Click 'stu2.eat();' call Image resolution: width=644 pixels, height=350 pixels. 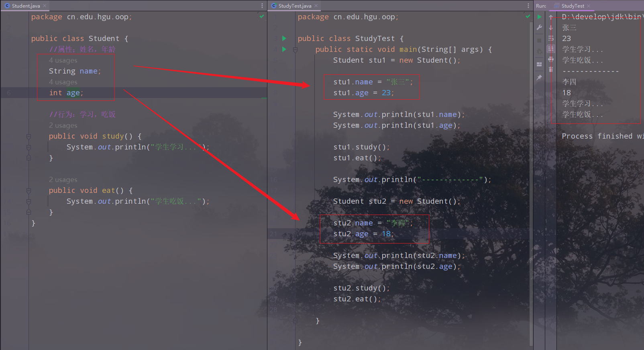357,299
